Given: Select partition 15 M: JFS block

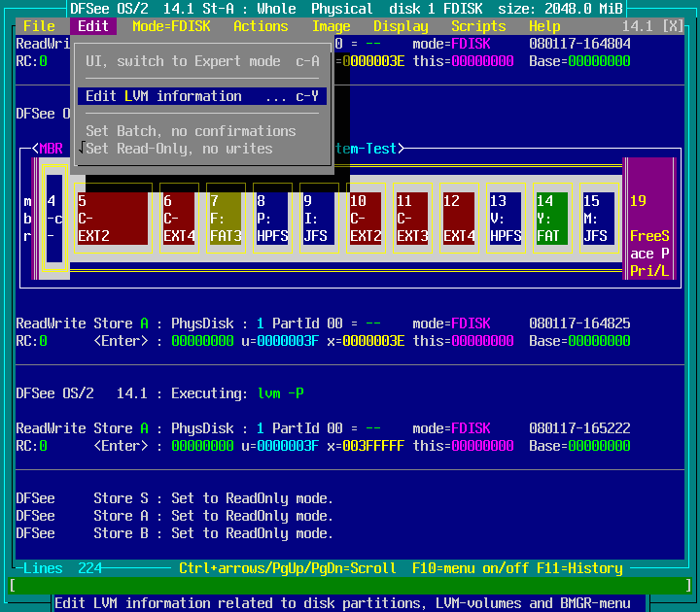Looking at the screenshot, I should pos(598,219).
